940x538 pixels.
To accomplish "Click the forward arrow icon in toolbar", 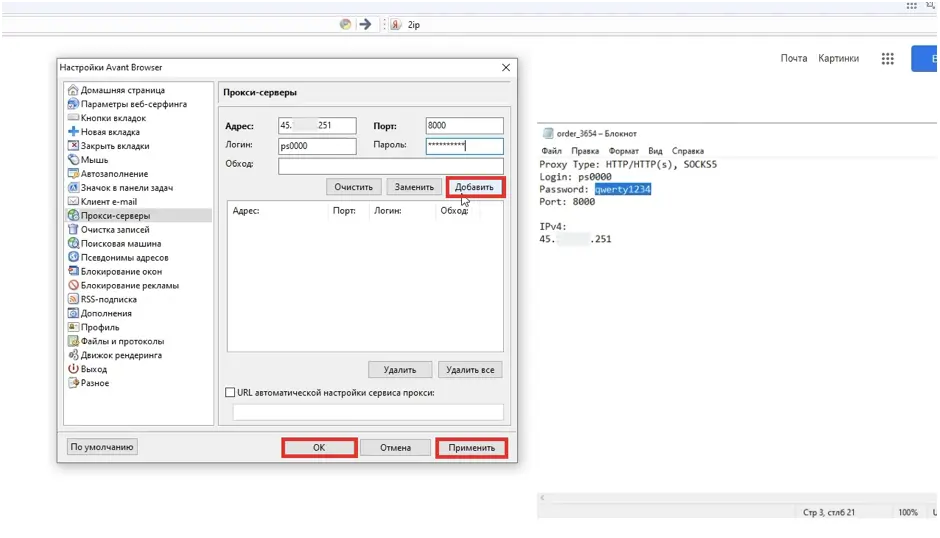I will coord(365,24).
